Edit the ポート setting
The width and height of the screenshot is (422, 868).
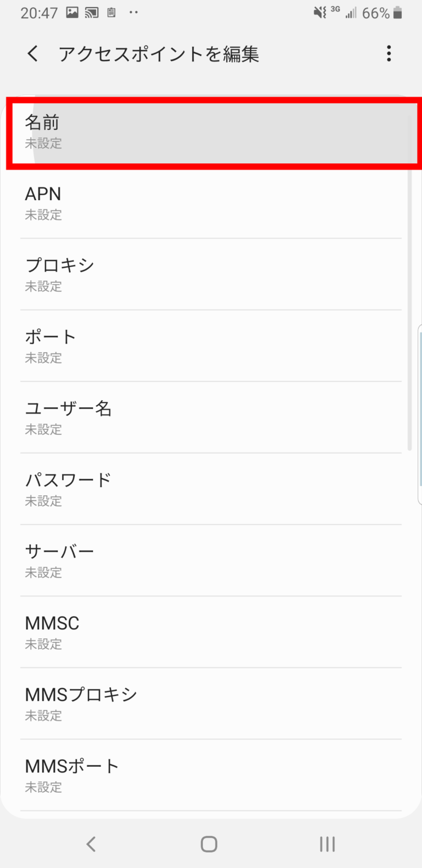click(x=211, y=346)
